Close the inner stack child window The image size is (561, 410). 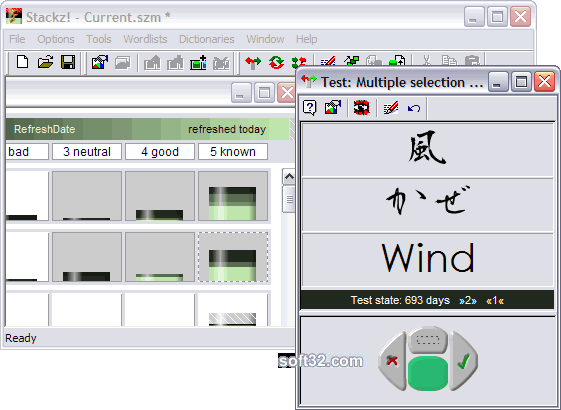pos(287,93)
